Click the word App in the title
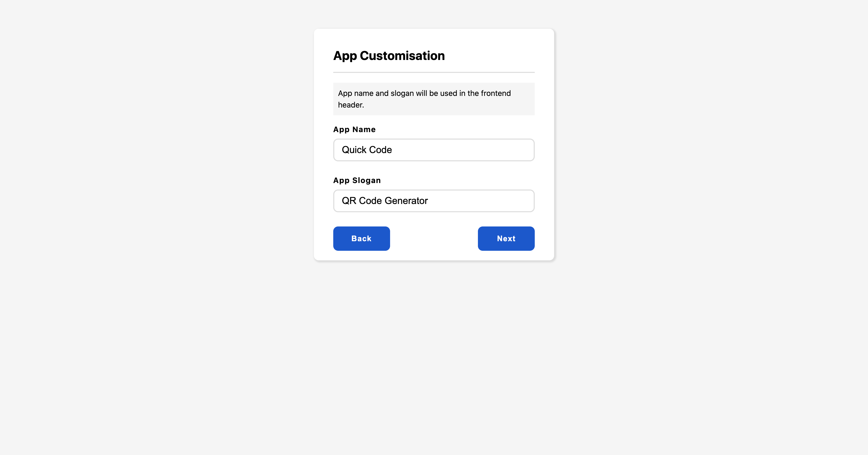The height and width of the screenshot is (455, 868). pos(345,56)
